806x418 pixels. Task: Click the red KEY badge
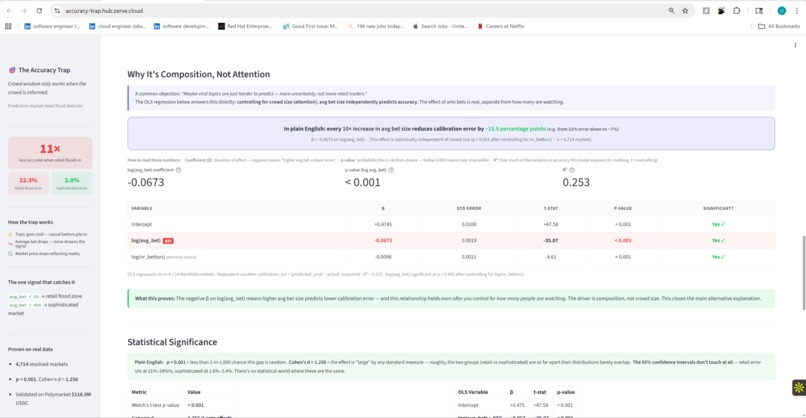(x=168, y=241)
